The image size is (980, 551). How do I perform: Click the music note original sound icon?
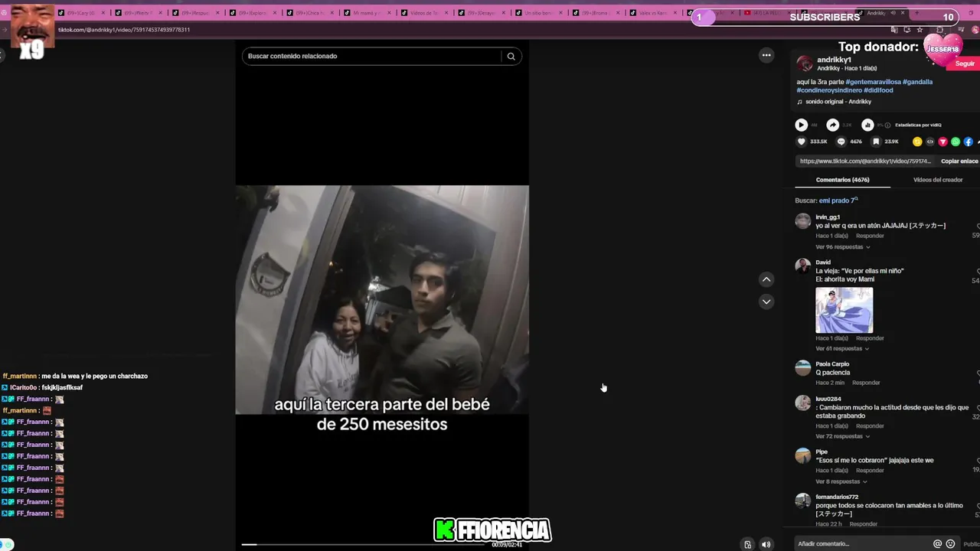(799, 102)
